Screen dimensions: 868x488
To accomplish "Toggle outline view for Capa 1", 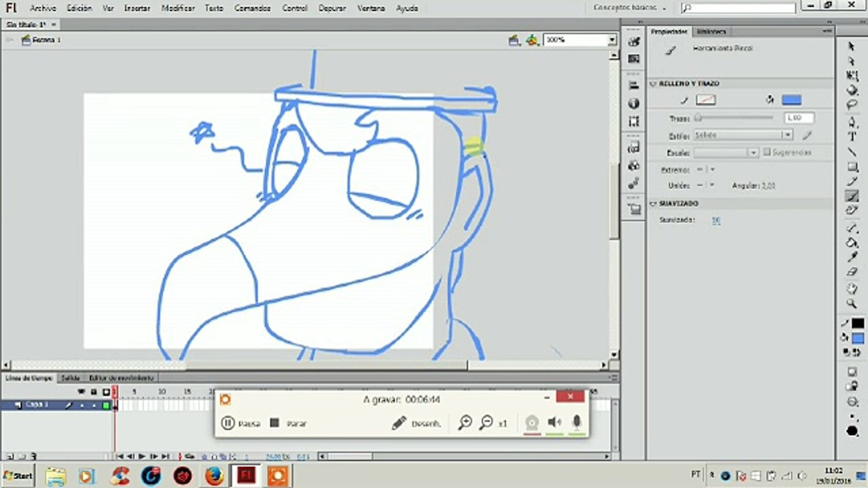I will (x=106, y=405).
